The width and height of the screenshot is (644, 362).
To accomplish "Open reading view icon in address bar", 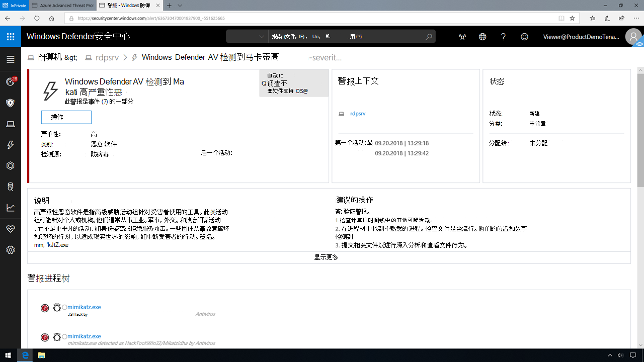I will pyautogui.click(x=561, y=18).
